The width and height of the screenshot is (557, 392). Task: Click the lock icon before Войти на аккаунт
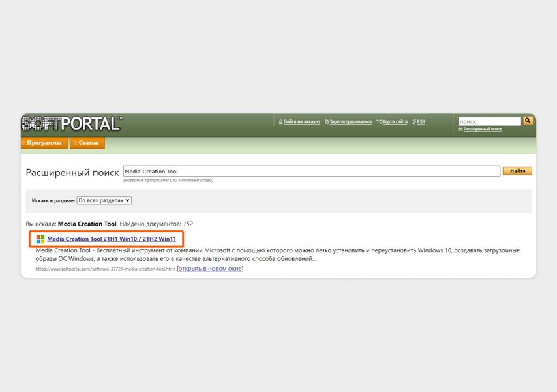[x=280, y=121]
